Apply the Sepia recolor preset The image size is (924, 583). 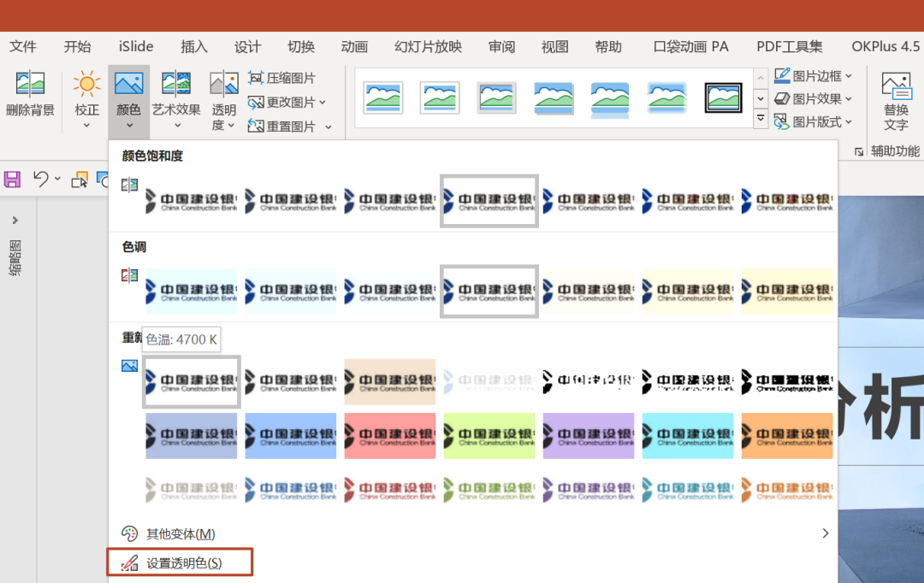(390, 381)
